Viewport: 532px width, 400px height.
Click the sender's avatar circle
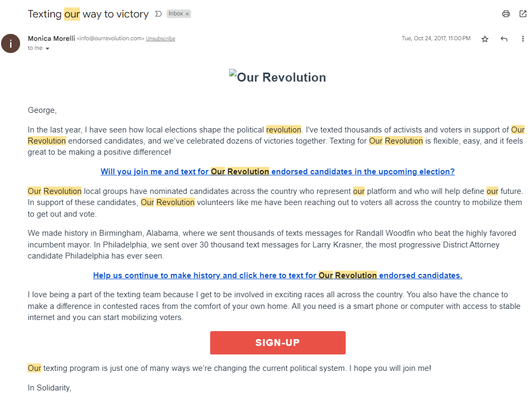pyautogui.click(x=11, y=43)
